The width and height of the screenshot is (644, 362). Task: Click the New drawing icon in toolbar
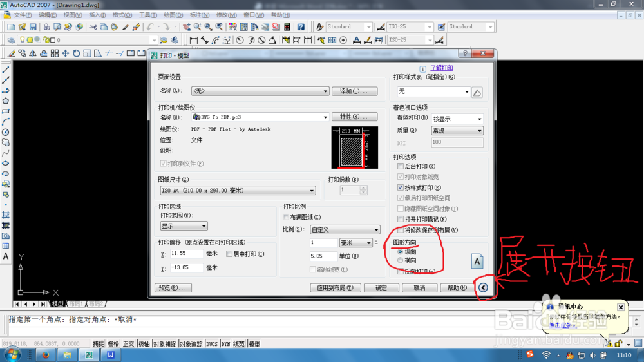click(x=11, y=26)
